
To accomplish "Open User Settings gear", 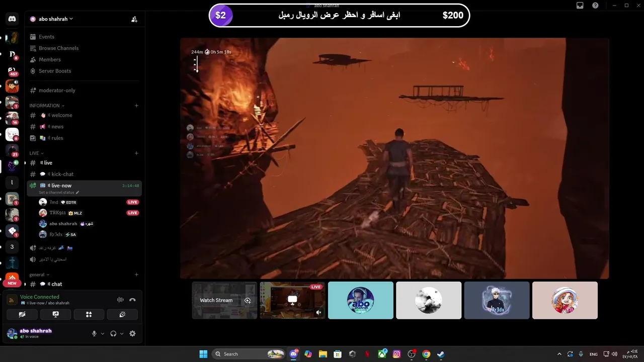I will (132, 333).
